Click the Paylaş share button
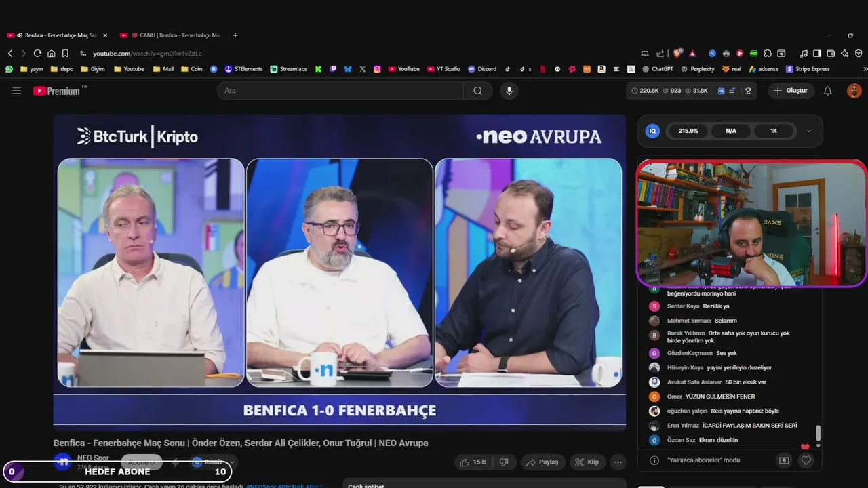 click(542, 462)
